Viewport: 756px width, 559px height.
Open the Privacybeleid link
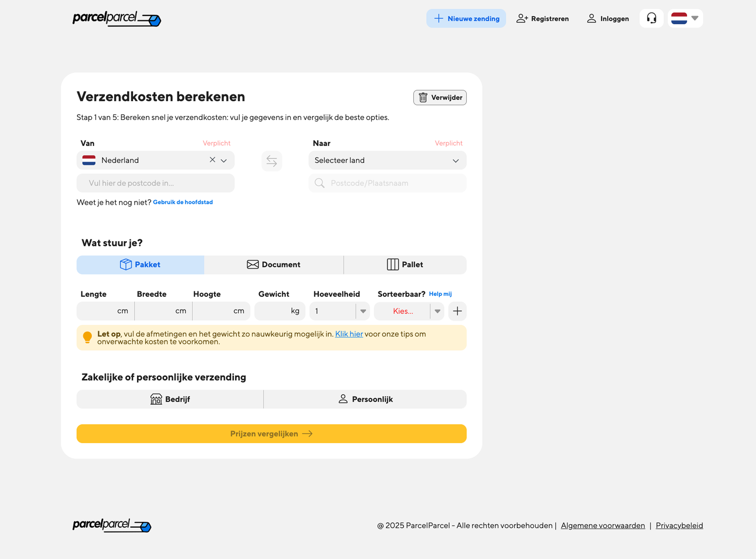click(679, 525)
